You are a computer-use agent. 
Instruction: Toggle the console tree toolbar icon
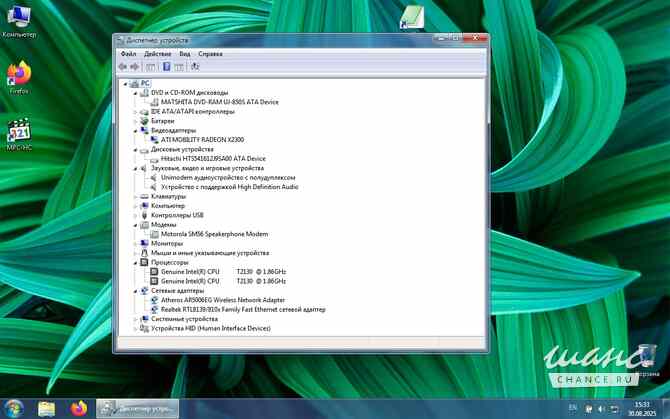pyautogui.click(x=150, y=67)
